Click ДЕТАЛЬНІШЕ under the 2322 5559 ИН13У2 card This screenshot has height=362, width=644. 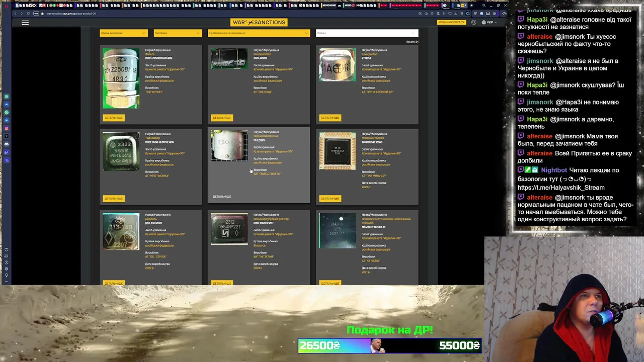pyautogui.click(x=113, y=199)
